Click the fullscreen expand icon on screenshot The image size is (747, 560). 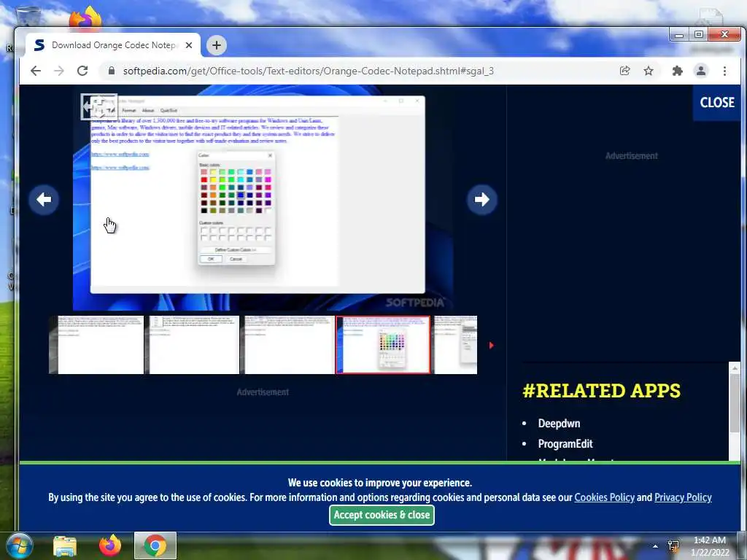[x=98, y=106]
